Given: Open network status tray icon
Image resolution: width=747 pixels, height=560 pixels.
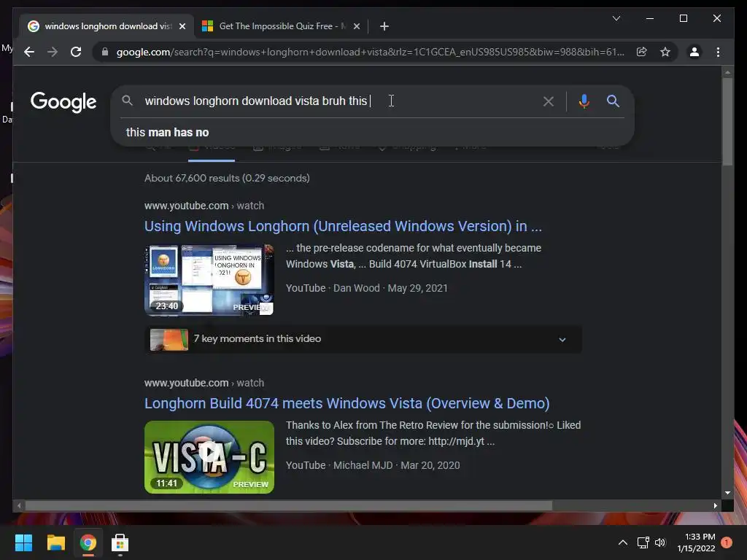Looking at the screenshot, I should [643, 542].
